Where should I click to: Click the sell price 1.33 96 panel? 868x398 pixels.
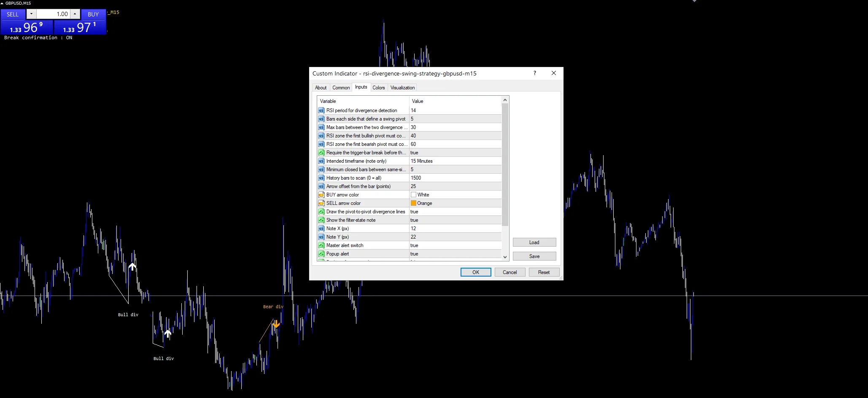tap(27, 27)
